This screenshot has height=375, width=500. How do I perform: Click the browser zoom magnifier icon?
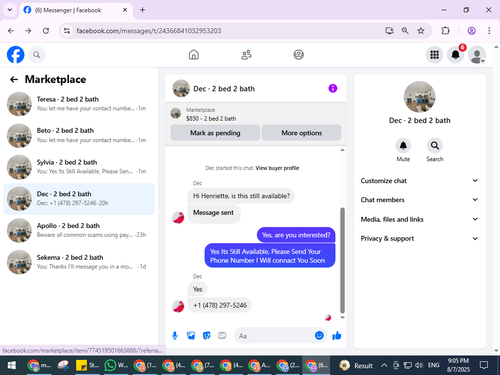(405, 31)
